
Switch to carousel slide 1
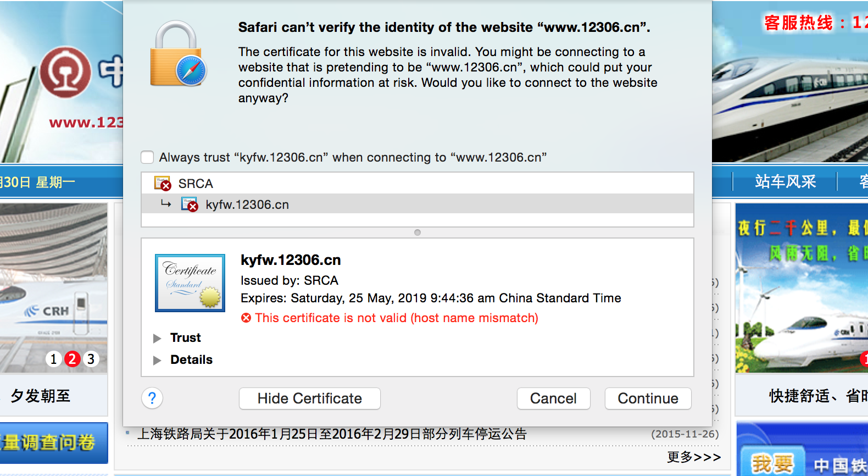[x=53, y=359]
